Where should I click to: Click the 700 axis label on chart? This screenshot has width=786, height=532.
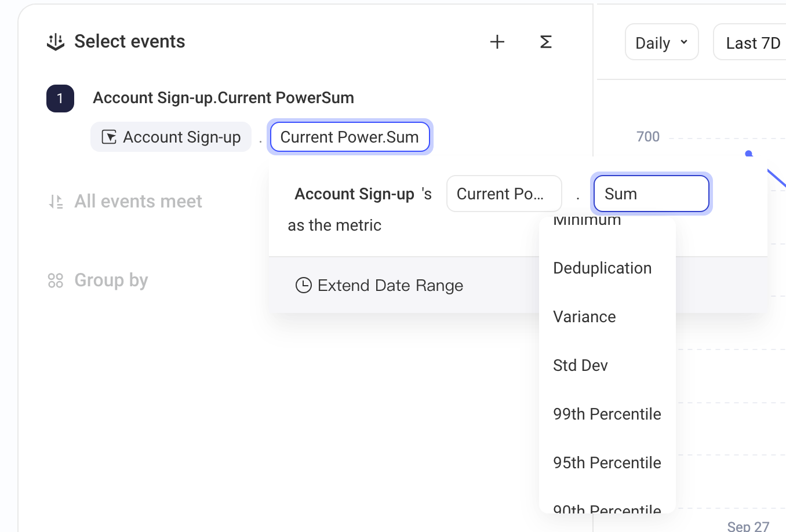click(x=648, y=137)
